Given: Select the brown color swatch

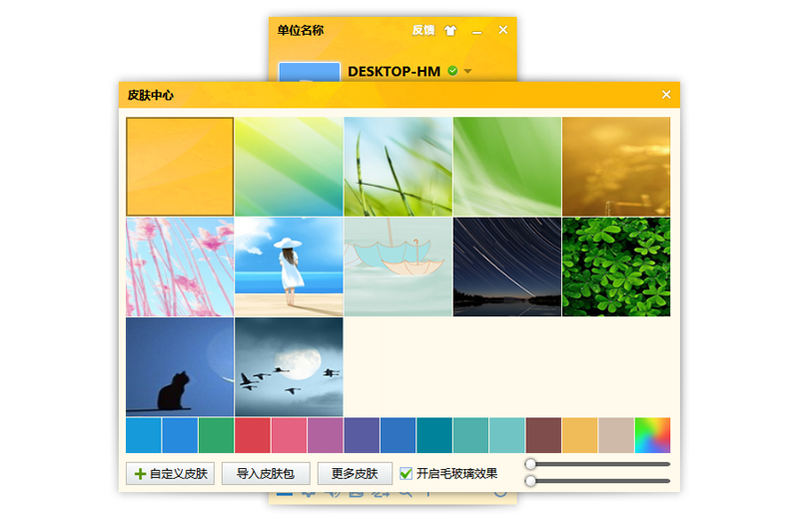Looking at the screenshot, I should click(x=543, y=435).
